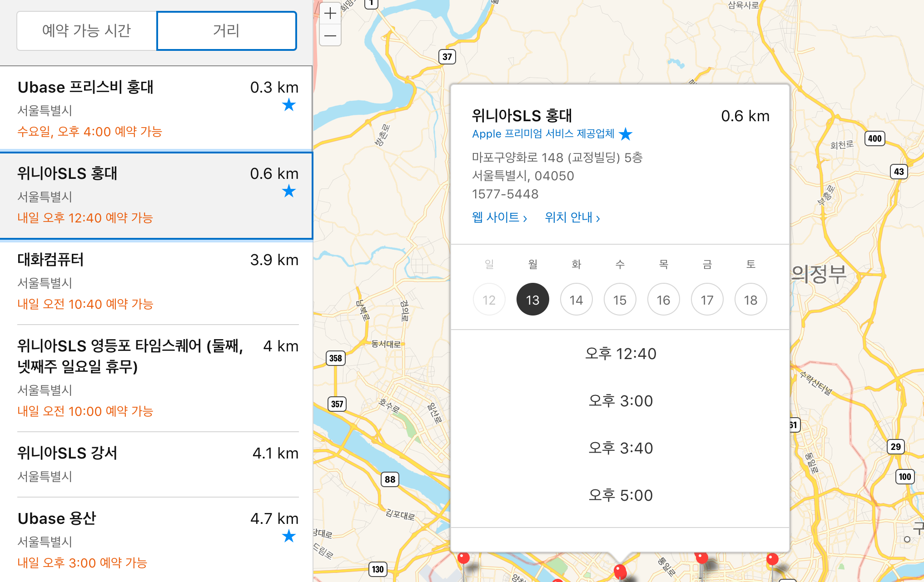Click the blue premium star in the 위니아SLS 홍대 popup
Screen dimensions: 924x582
(x=626, y=134)
